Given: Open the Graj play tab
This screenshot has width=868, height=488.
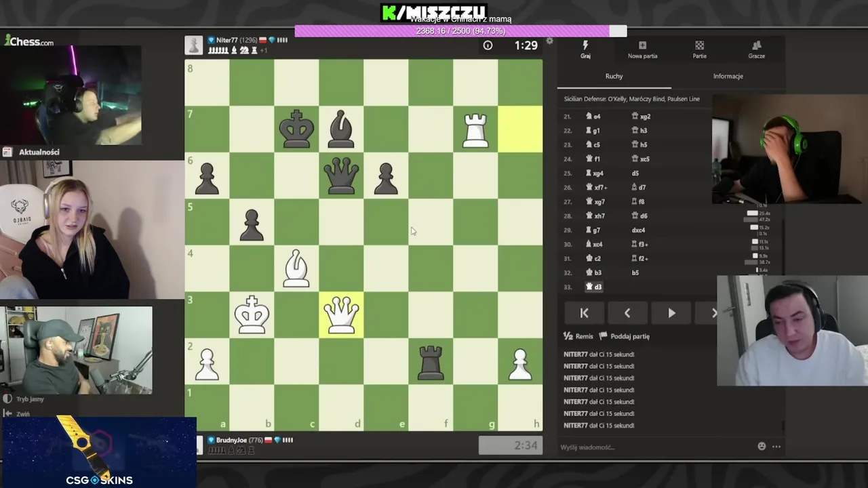Looking at the screenshot, I should tap(585, 49).
